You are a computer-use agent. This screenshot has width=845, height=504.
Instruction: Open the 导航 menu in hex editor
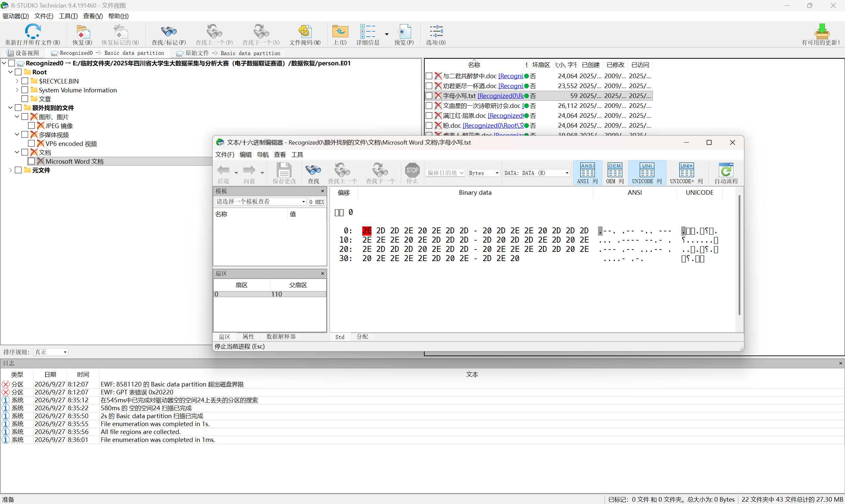click(263, 154)
